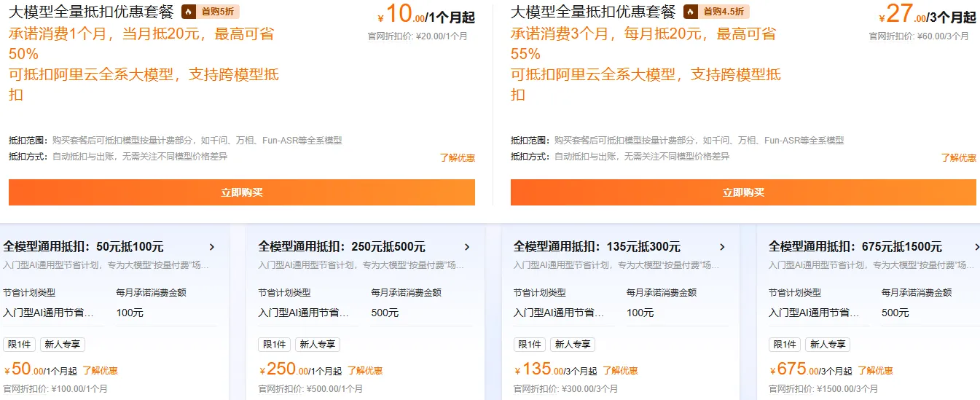
Task: Open 了解优惠 beside the ¥675.00 price
Action: click(875, 371)
